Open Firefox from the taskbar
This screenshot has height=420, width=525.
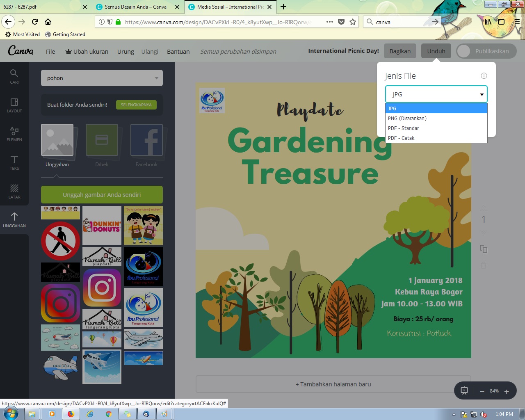[71, 414]
